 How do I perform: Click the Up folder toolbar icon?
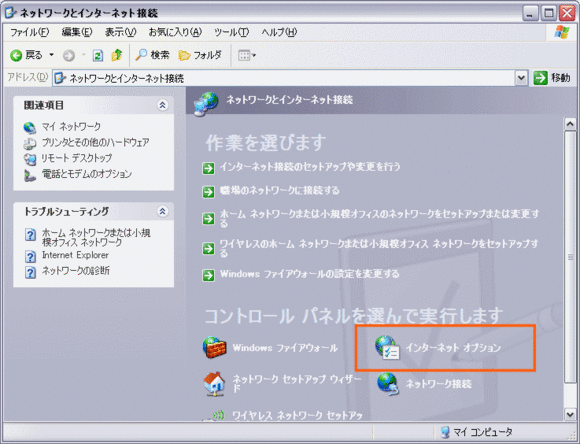click(117, 56)
